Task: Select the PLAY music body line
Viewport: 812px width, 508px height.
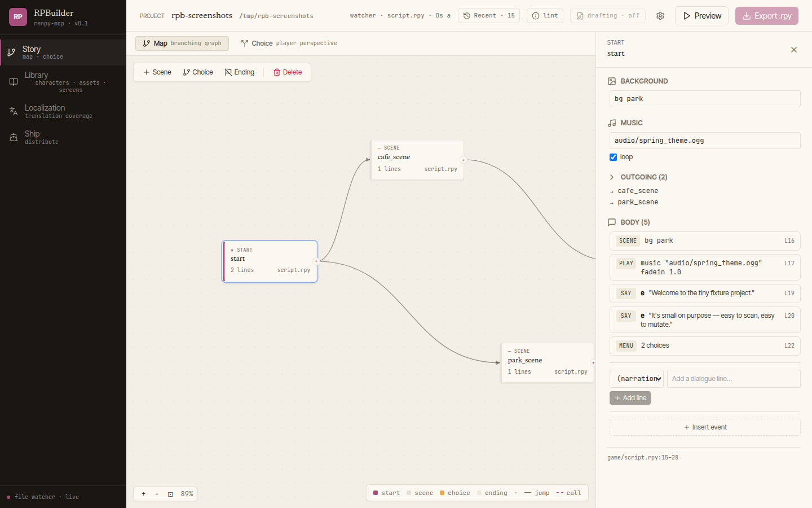Action: pos(705,268)
